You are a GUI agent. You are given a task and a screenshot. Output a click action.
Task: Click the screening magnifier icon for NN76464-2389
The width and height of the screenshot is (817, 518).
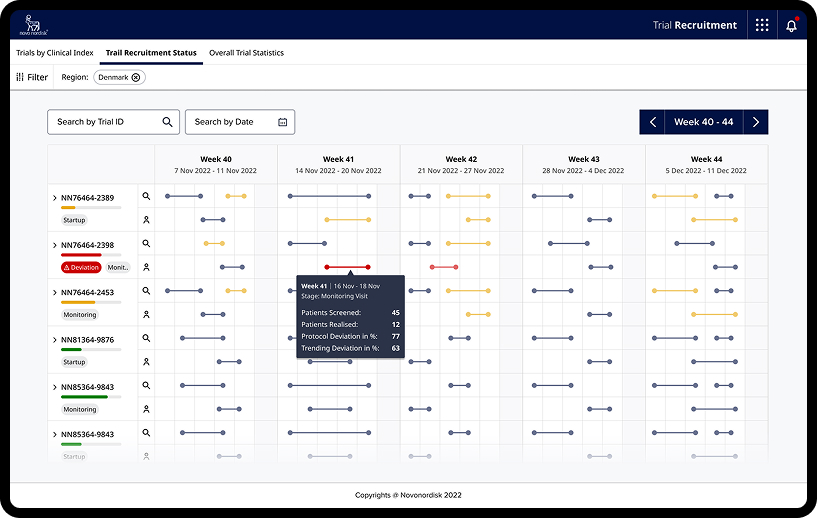click(x=145, y=197)
